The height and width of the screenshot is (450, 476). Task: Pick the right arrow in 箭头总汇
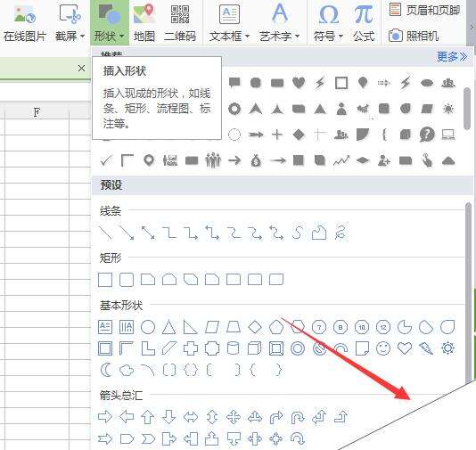pyautogui.click(x=105, y=417)
